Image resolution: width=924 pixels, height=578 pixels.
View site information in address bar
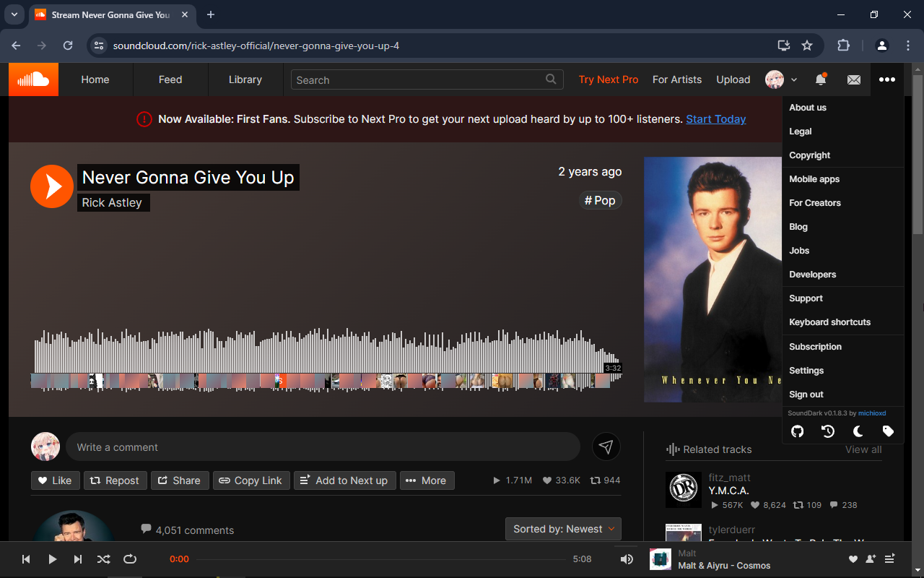100,46
